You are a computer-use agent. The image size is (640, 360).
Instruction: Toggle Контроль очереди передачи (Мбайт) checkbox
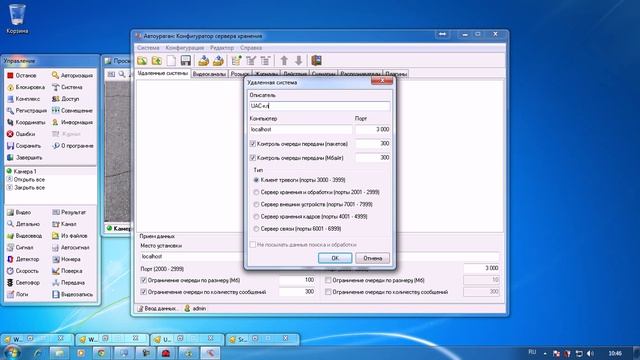[253, 158]
